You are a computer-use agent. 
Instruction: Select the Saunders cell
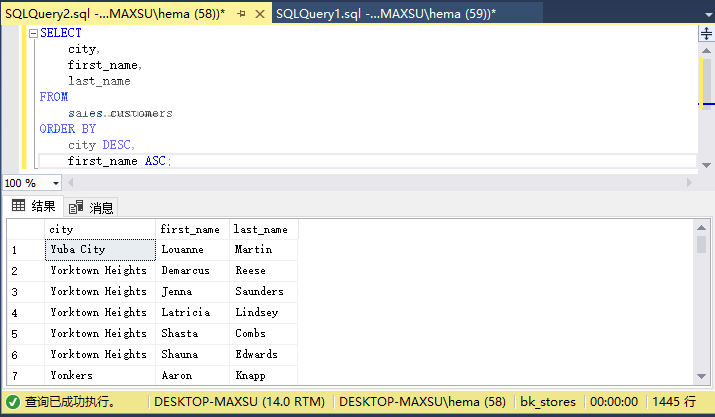(x=264, y=292)
